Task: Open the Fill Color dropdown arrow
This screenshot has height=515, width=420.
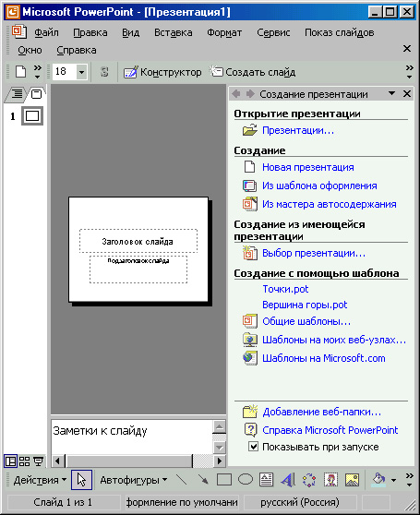Action: (x=393, y=480)
